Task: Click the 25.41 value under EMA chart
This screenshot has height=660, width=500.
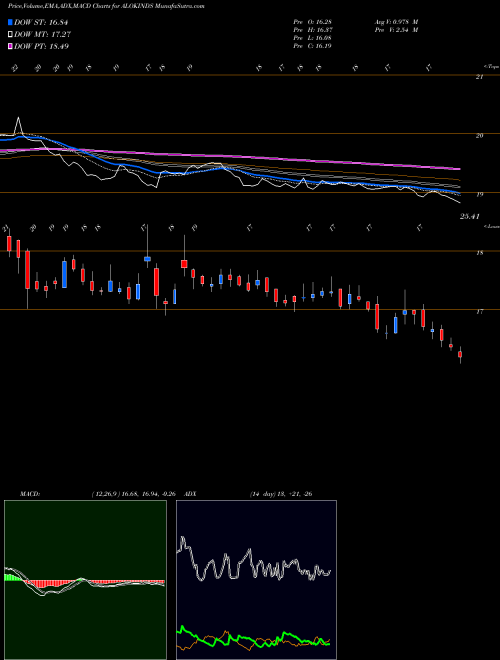Action: tap(470, 216)
